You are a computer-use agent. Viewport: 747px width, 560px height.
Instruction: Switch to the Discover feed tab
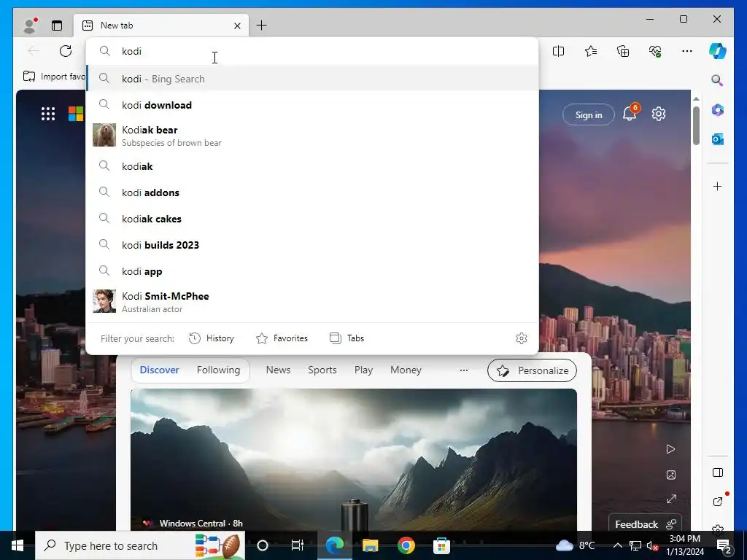tap(159, 370)
